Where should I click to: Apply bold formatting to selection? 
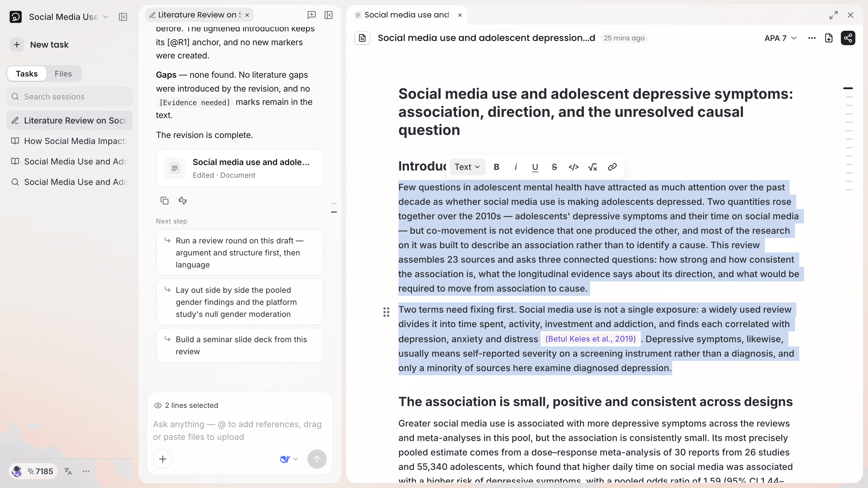pyautogui.click(x=496, y=167)
